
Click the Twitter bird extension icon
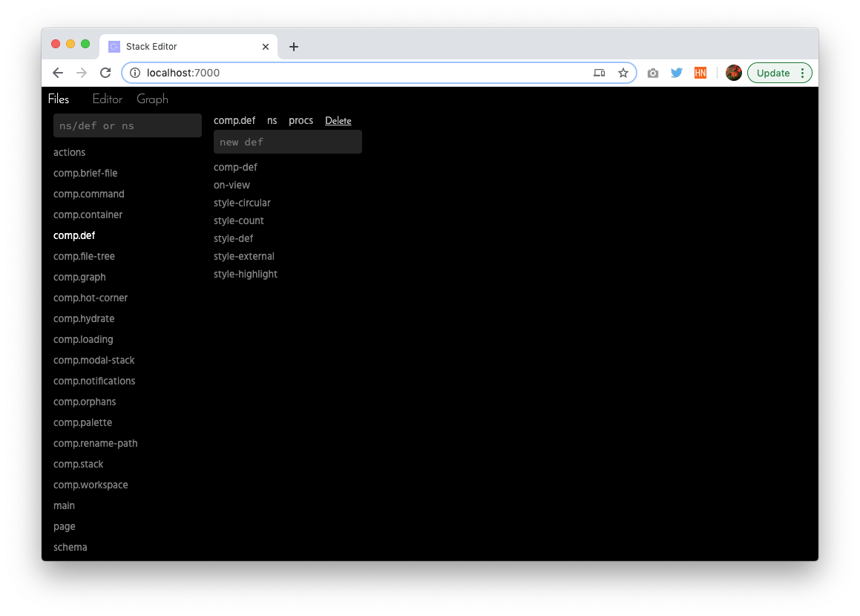click(x=676, y=73)
